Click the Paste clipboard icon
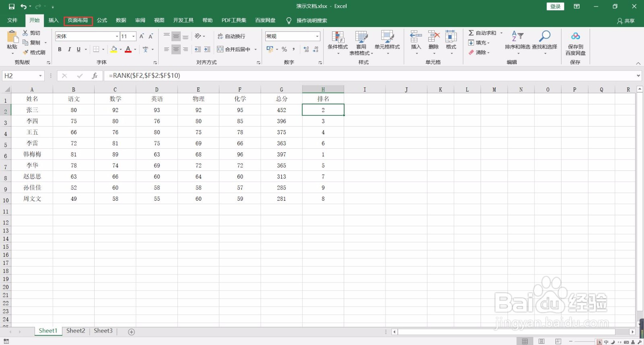This screenshot has height=345, width=644. tap(12, 37)
